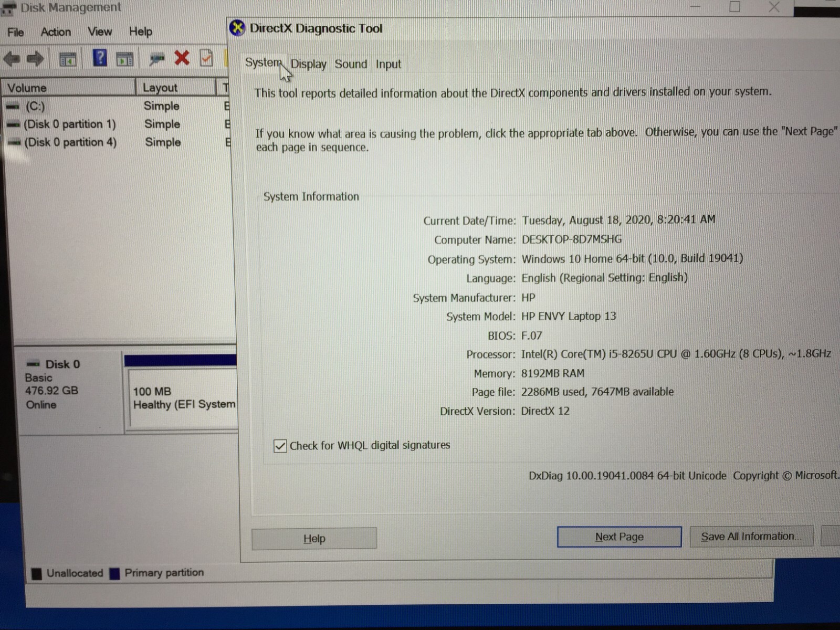Click the Disk 0 drive icon in lower pane

point(33,364)
